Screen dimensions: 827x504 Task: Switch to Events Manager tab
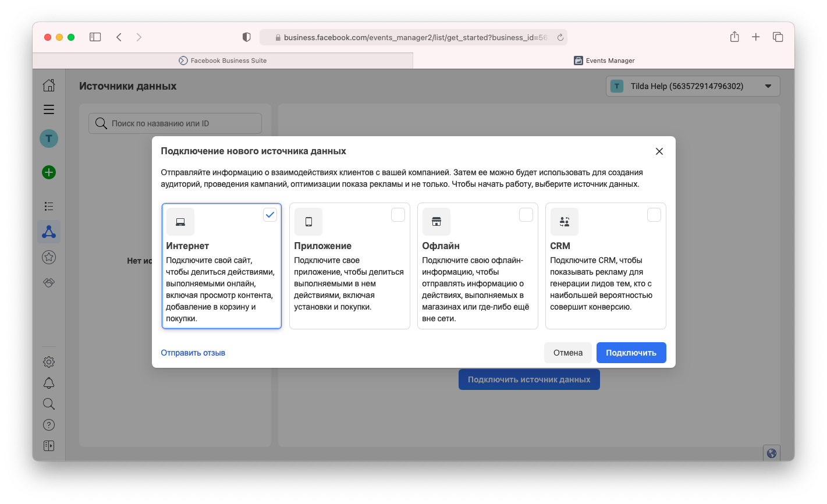pos(604,61)
